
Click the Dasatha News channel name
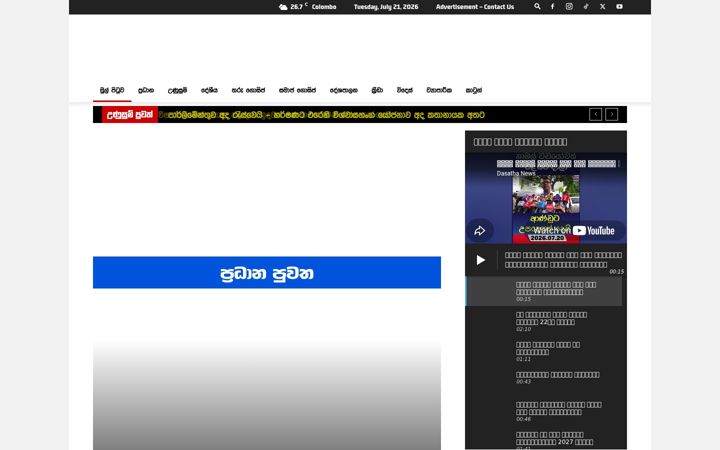(516, 174)
